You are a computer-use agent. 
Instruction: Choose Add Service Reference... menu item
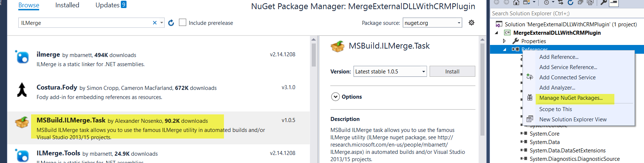click(568, 67)
